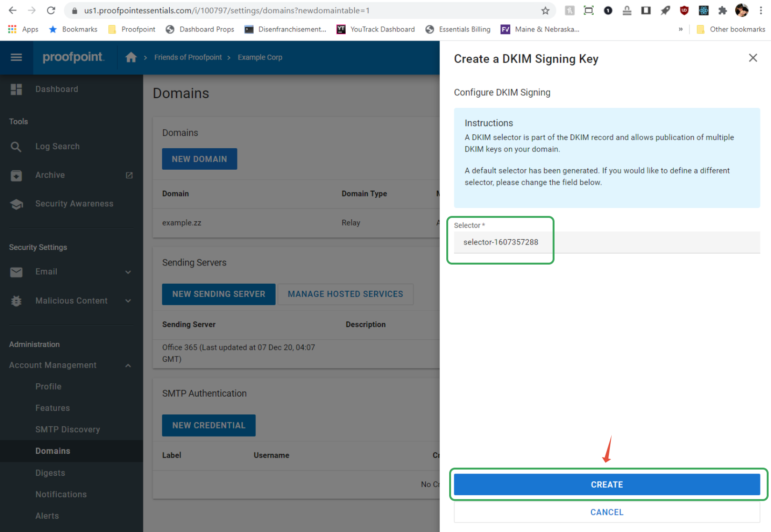Viewport: 771px width, 532px height.
Task: Select the Dashboard icon in sidebar
Action: pos(16,89)
